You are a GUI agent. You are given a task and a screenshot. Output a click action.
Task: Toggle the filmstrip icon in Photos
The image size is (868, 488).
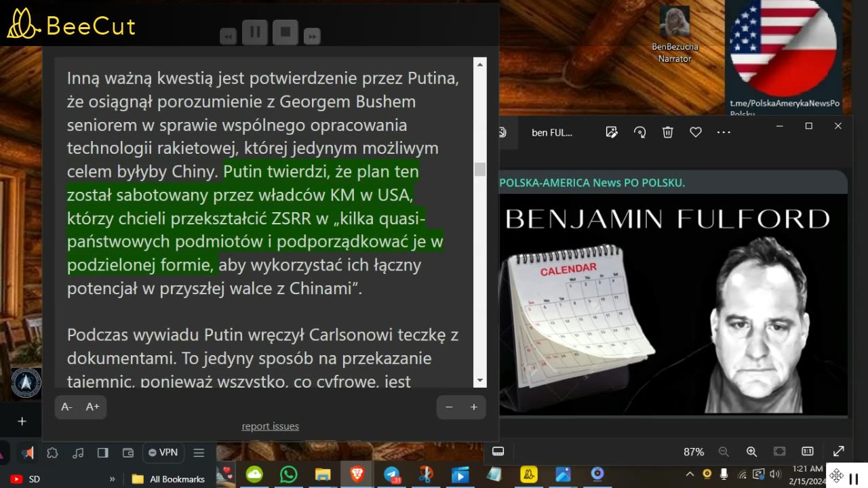tap(498, 451)
